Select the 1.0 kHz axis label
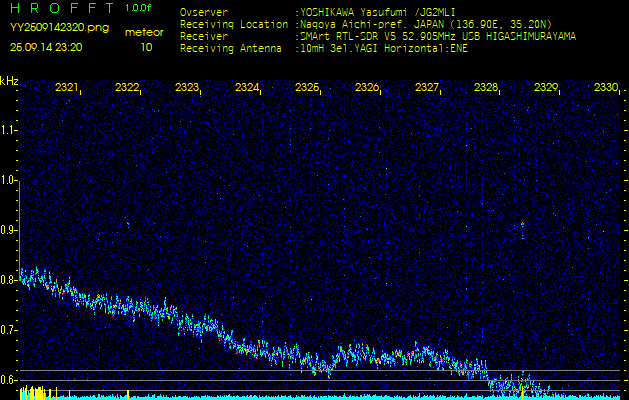The image size is (629, 400). pyautogui.click(x=9, y=180)
